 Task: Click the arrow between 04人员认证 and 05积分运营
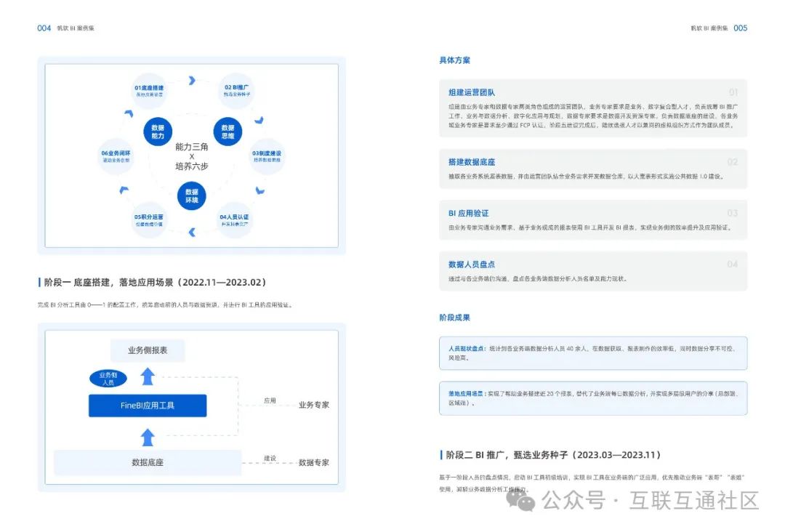[192, 232]
